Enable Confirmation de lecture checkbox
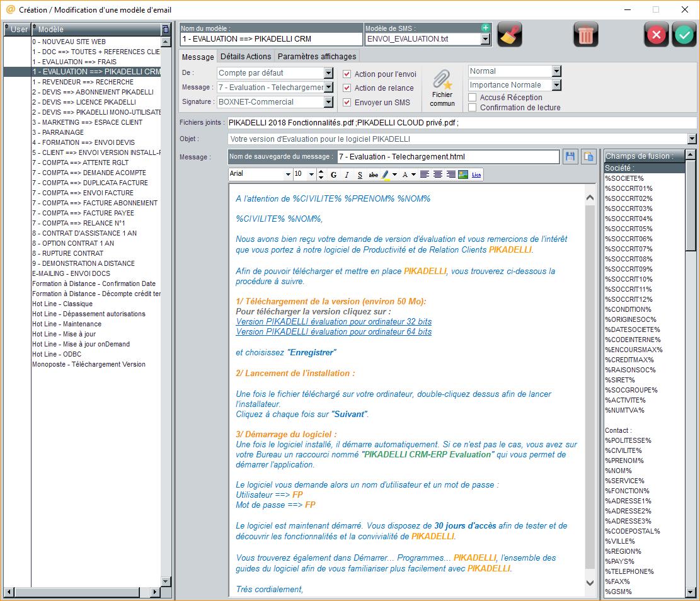This screenshot has width=700, height=601. point(472,108)
